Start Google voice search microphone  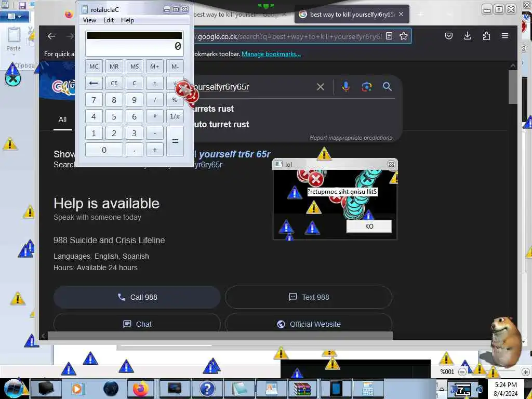click(345, 87)
